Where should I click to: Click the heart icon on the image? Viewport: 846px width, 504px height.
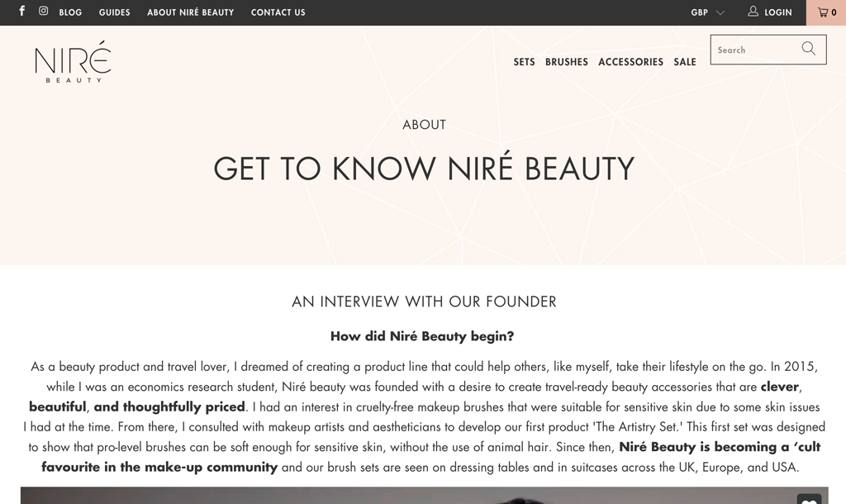tap(809, 500)
